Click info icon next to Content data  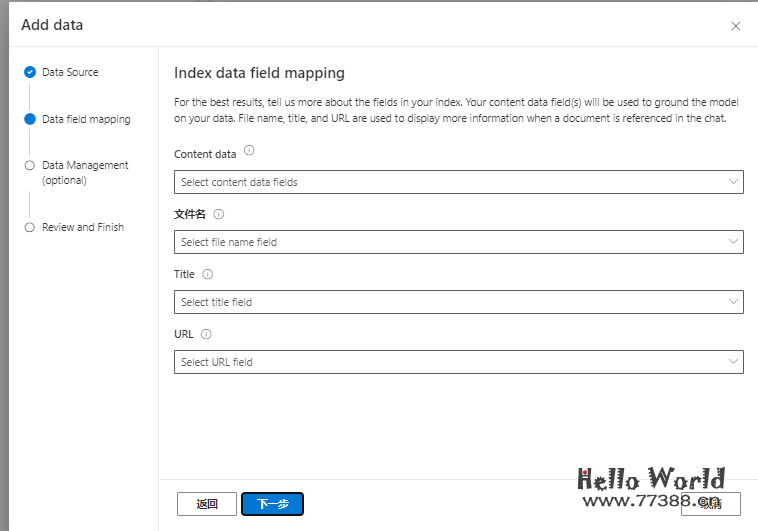tap(249, 151)
